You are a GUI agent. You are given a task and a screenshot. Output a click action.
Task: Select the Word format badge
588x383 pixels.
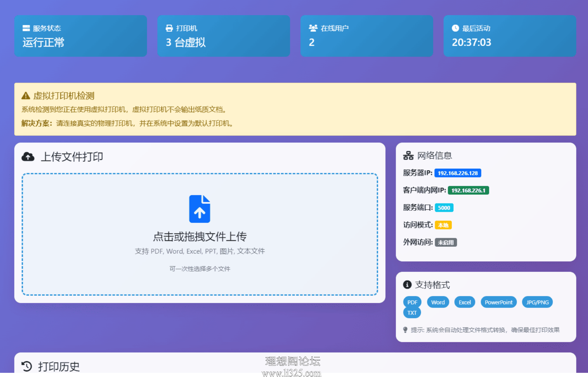(438, 302)
